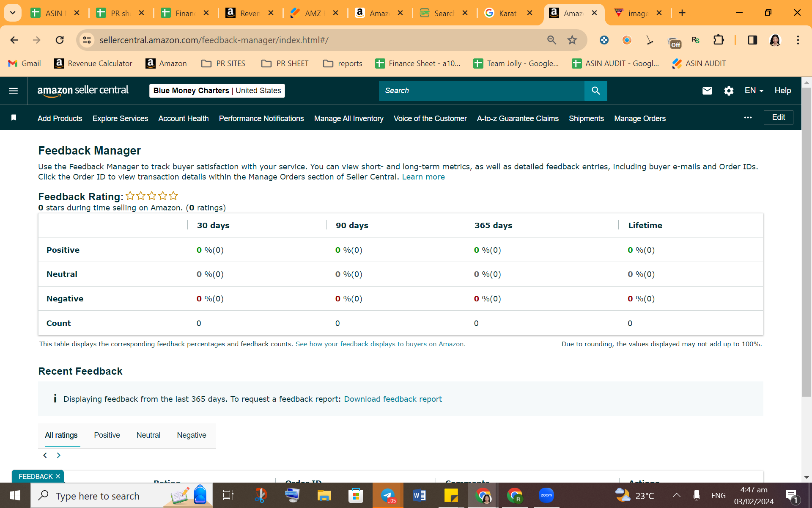Open Sticky Notes from the taskbar
The image size is (812, 508).
451,495
